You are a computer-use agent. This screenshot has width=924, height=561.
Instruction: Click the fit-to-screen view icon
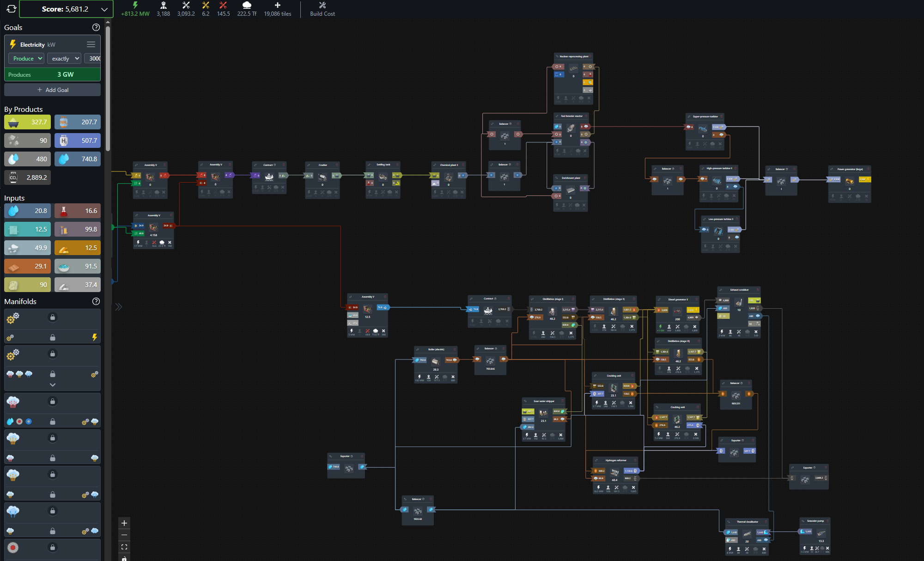click(124, 547)
